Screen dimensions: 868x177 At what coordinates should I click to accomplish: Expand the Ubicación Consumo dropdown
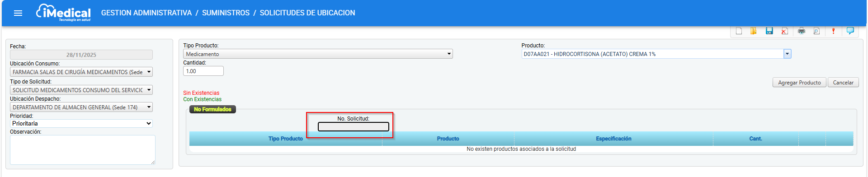tap(81, 72)
